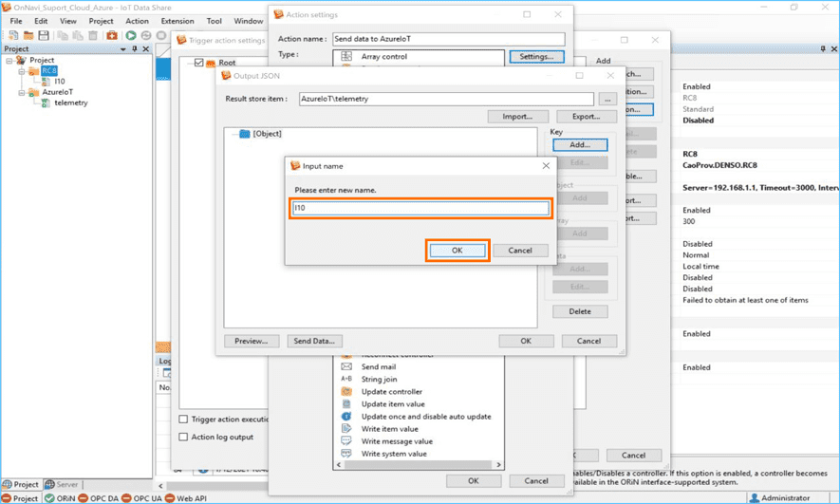840x504 pixels.
Task: Close the Project panel with its X icon
Action: click(x=146, y=48)
